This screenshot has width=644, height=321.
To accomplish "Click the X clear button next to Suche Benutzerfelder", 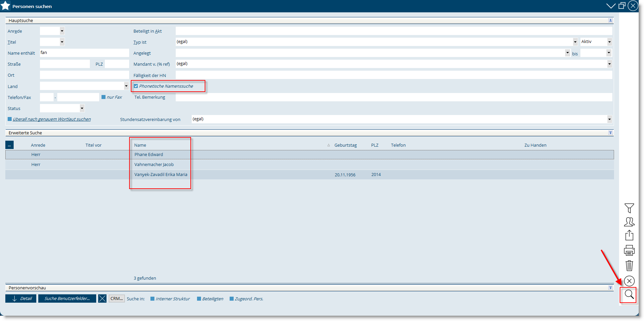I will [102, 299].
